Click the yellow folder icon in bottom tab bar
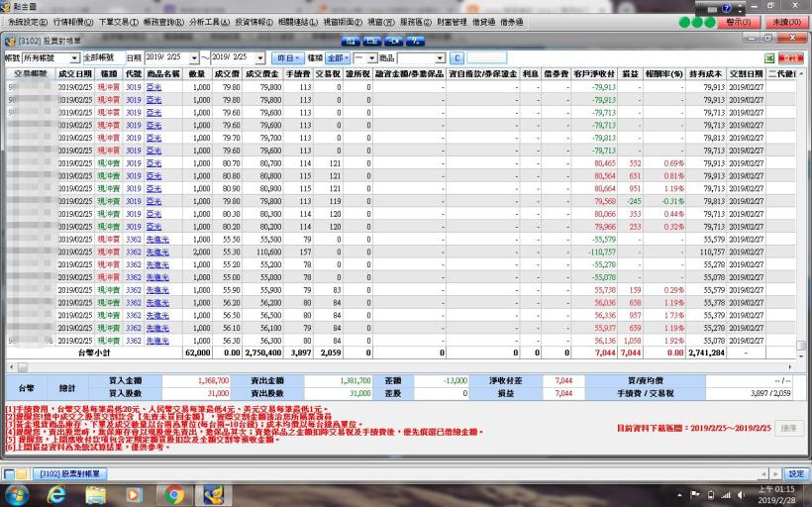Viewport: 812px width, 507px height. point(21,474)
